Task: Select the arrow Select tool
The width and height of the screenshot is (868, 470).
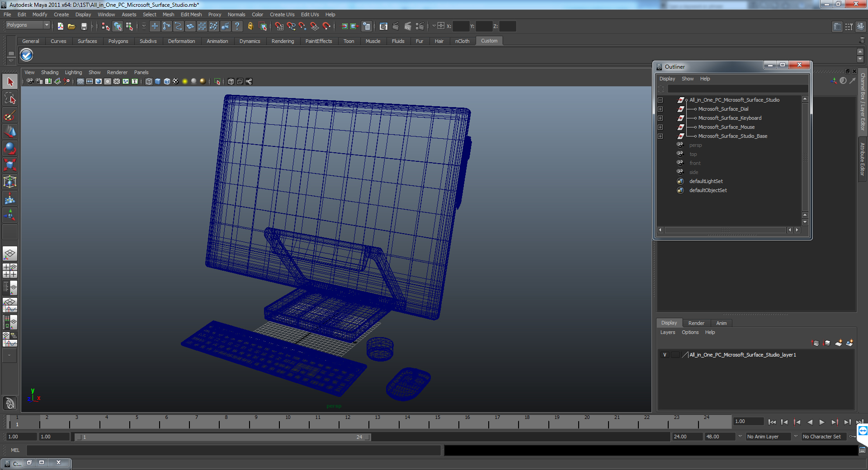Action: point(10,82)
